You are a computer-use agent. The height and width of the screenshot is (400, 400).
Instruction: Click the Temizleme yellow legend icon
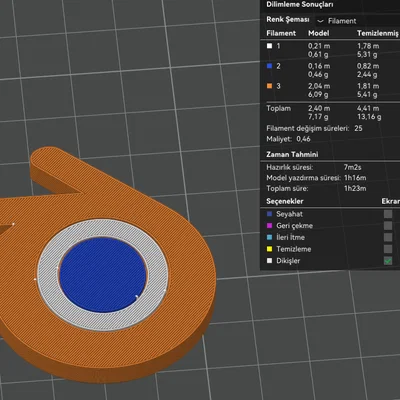[x=270, y=249]
